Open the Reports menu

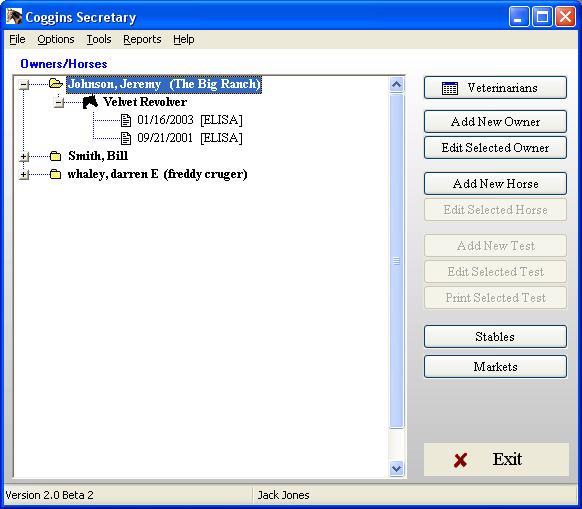[x=142, y=39]
